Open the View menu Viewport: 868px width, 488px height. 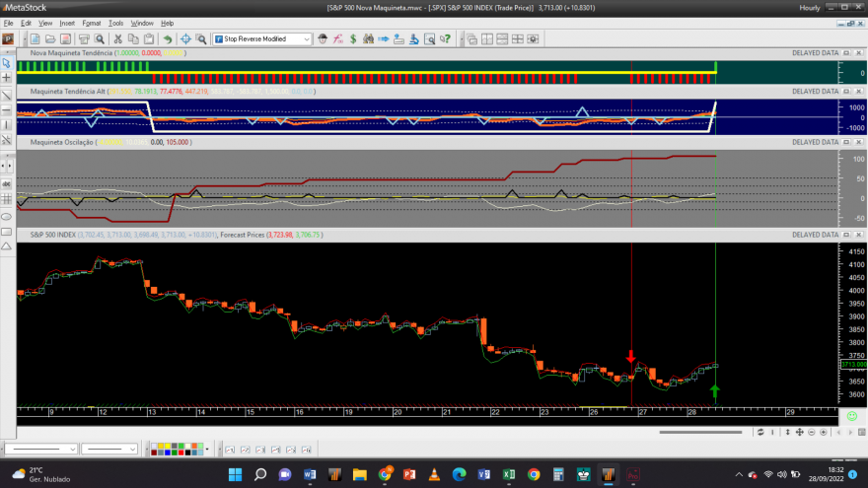pos(45,24)
